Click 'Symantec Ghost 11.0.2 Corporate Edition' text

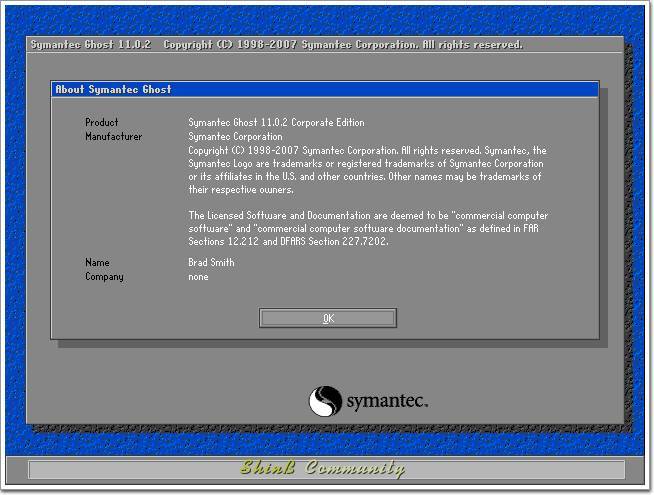tap(276, 122)
